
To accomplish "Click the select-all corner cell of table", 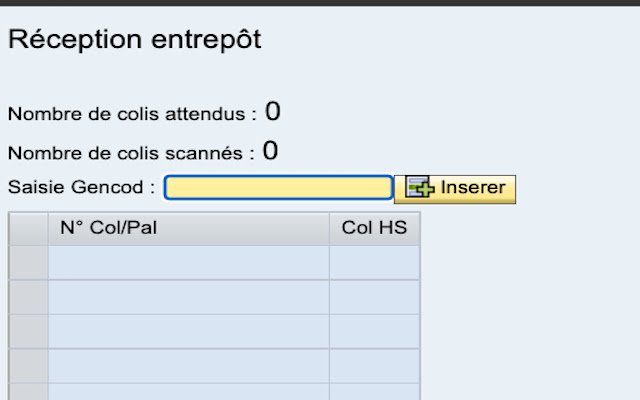I will click(x=28, y=228).
